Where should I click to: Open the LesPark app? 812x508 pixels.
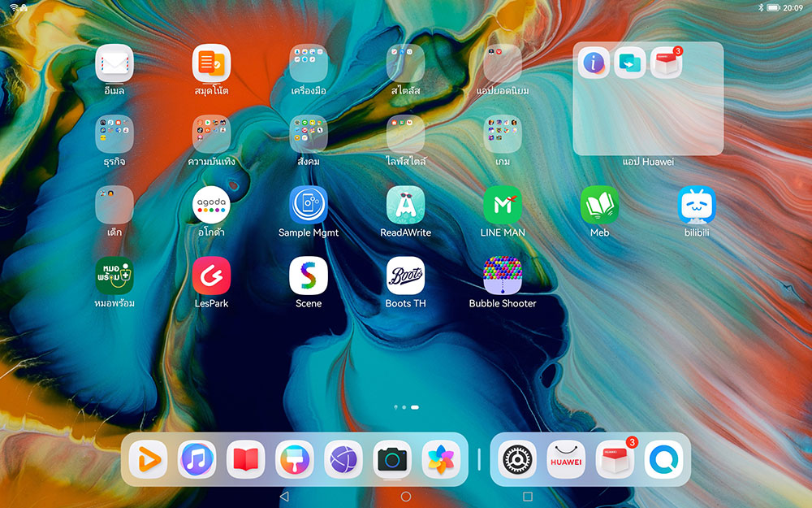211,276
